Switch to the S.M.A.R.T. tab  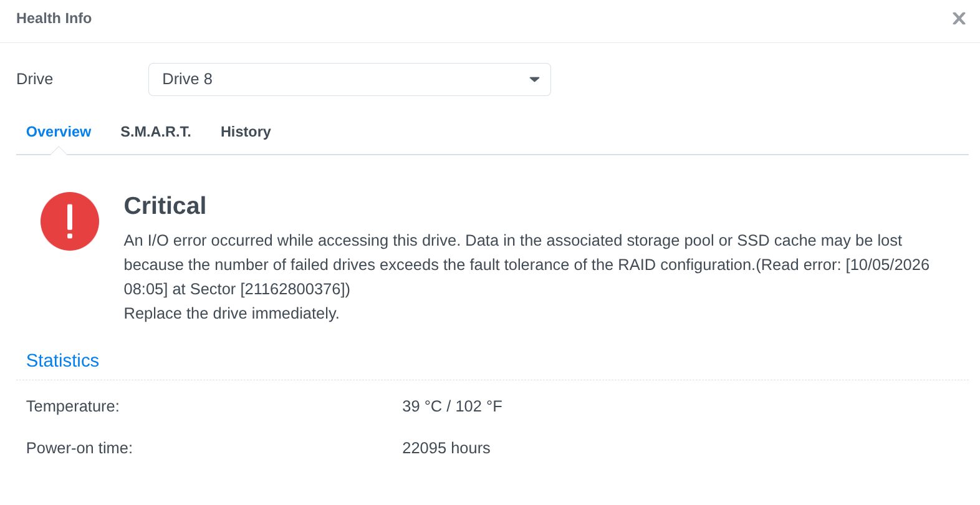click(x=156, y=132)
